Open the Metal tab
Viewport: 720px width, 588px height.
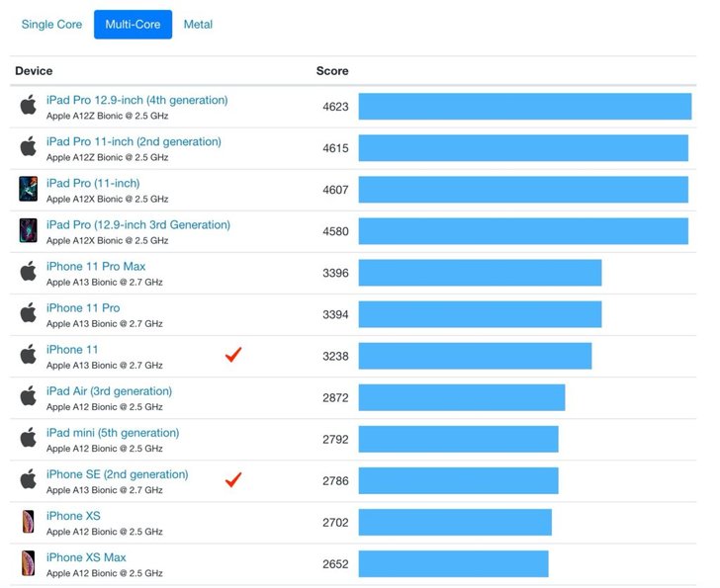[x=198, y=25]
